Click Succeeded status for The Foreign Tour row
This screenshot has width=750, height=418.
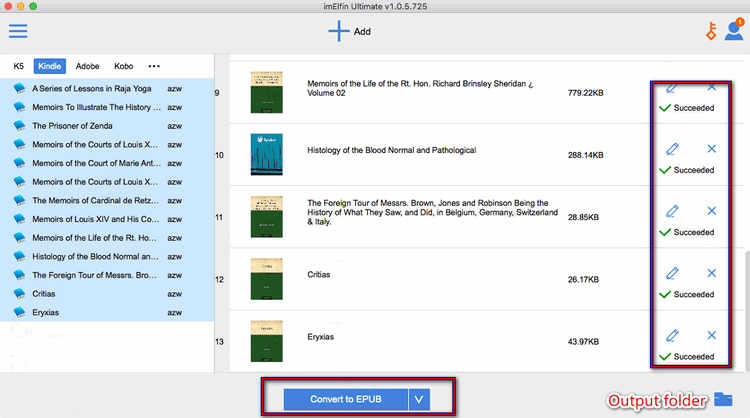[x=687, y=232]
